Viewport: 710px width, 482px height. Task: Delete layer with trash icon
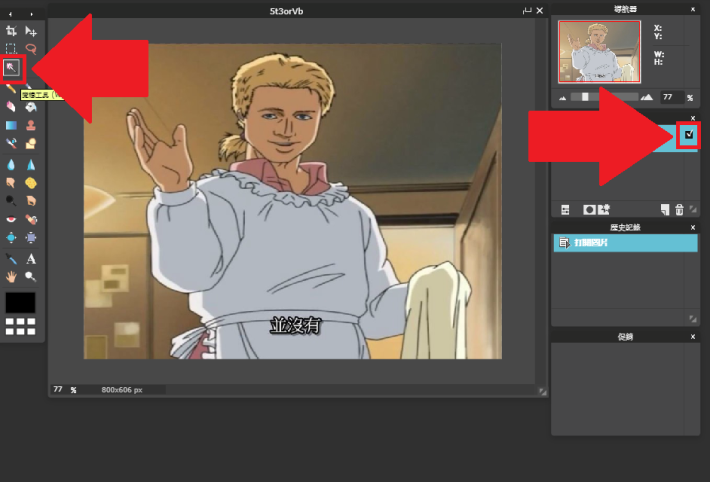coord(679,210)
